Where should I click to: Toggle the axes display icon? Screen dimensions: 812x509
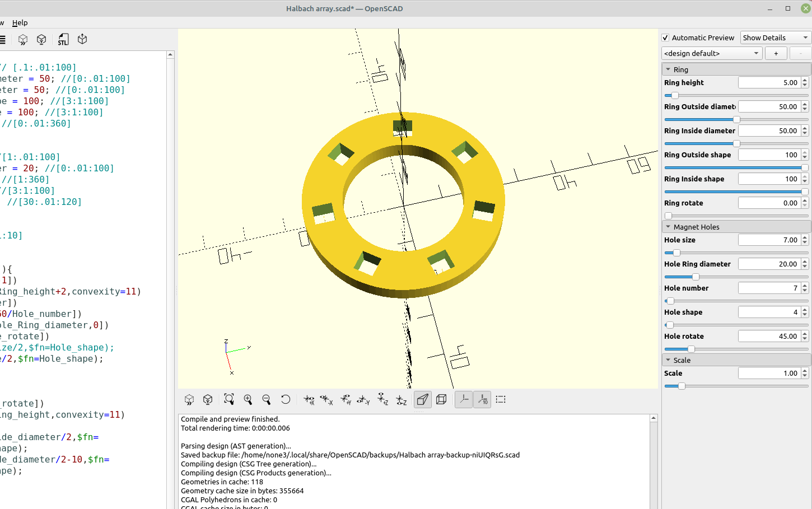point(463,399)
